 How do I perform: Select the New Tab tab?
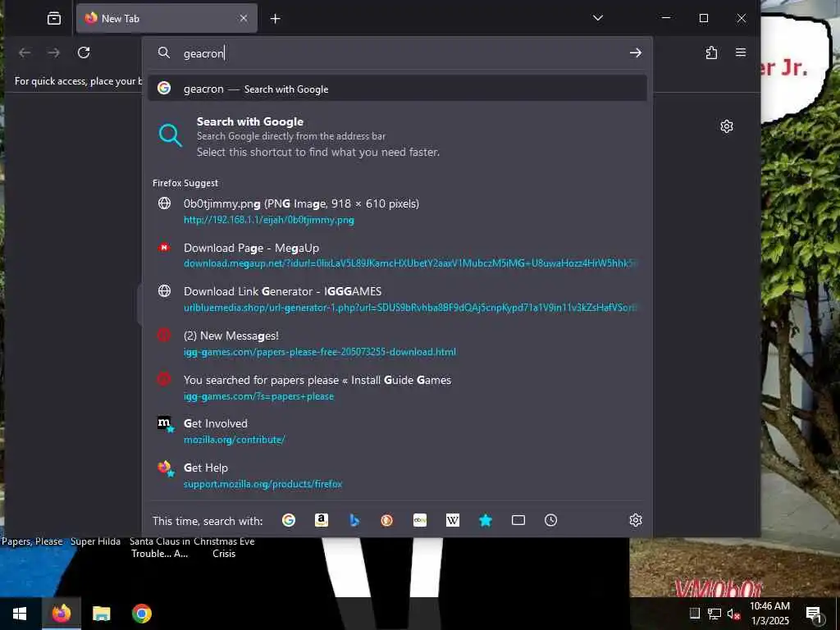(167, 18)
